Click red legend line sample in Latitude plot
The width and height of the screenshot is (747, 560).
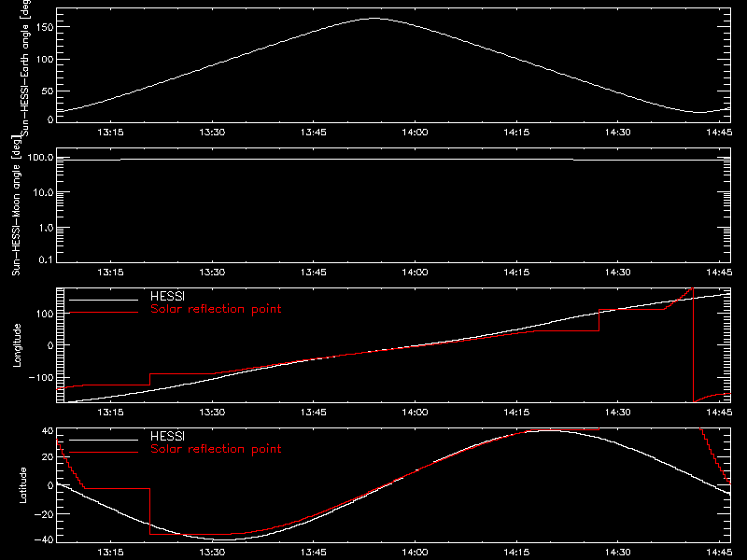tap(104, 453)
